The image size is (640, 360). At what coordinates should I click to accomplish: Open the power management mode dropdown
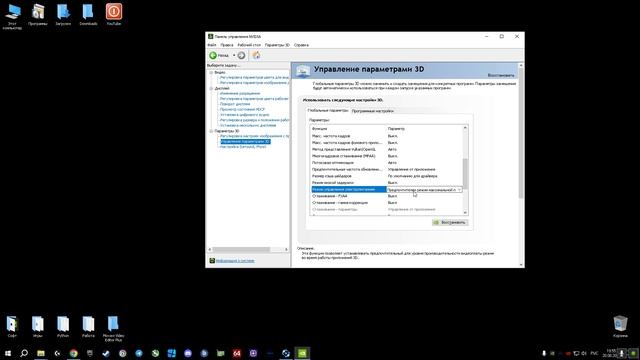[459, 190]
